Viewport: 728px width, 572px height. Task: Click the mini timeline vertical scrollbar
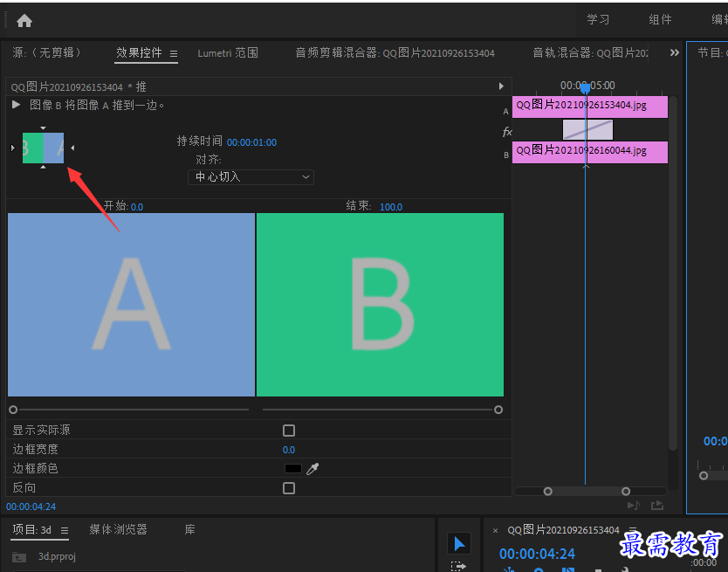[673, 273]
